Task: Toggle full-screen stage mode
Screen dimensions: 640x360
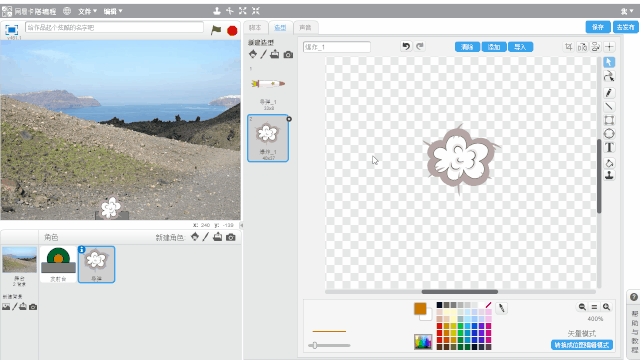Action: pyautogui.click(x=11, y=30)
